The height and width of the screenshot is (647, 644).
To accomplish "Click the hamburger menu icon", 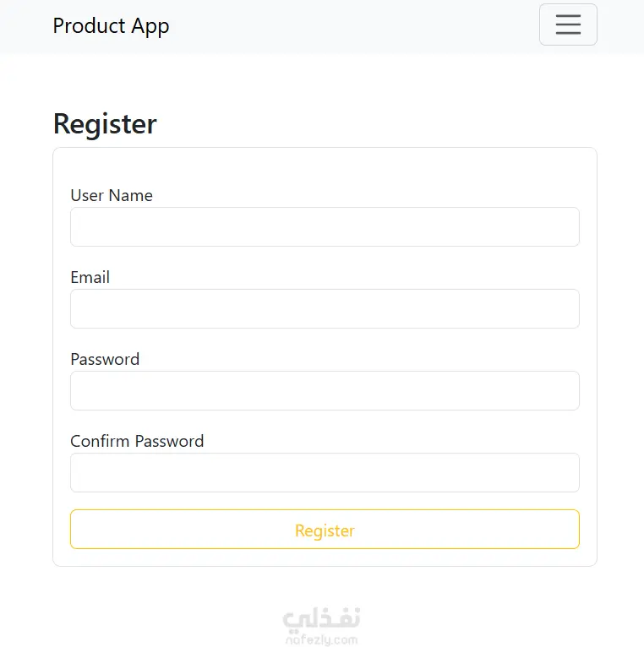I will click(x=568, y=24).
